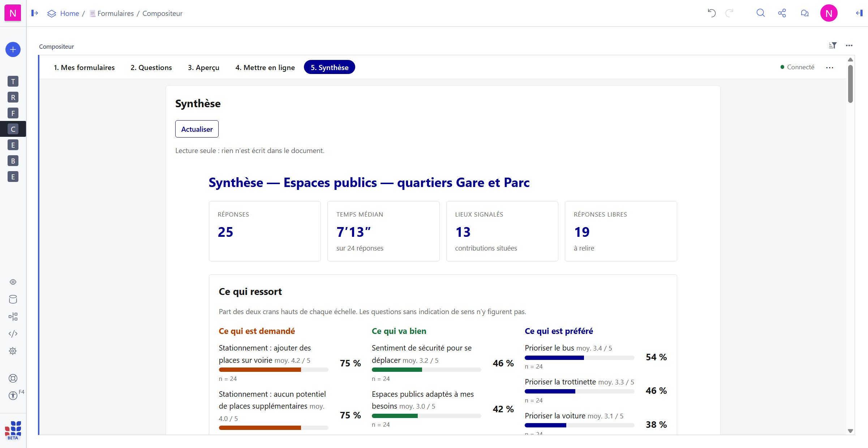Screen dimensions: 868x448
Task: Open the document structure tree icon
Action: point(13,317)
